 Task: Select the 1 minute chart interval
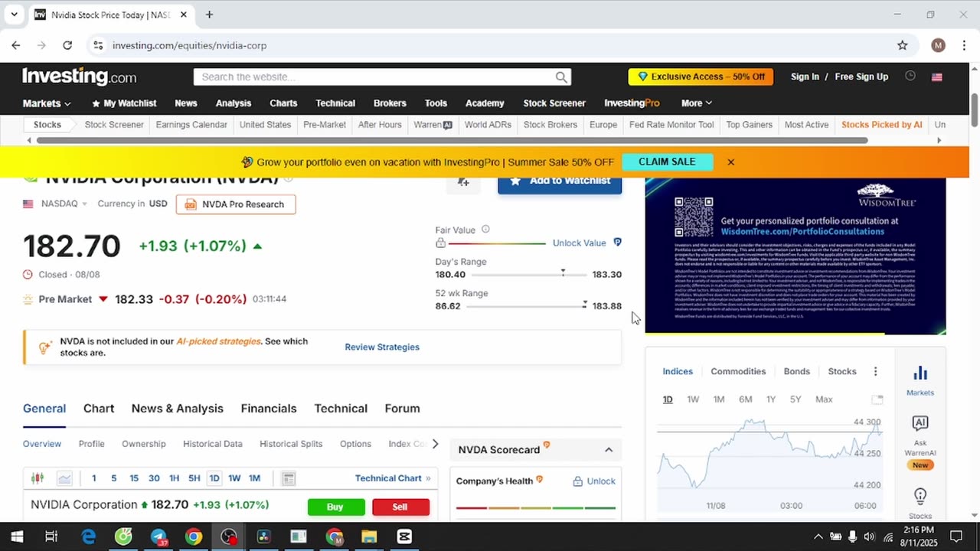click(x=94, y=478)
